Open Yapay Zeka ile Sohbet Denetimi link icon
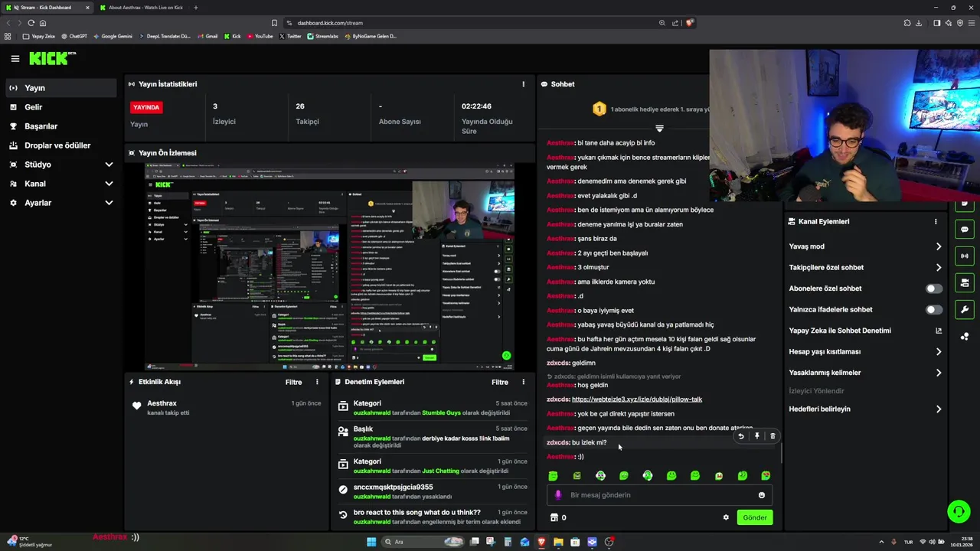The height and width of the screenshot is (551, 980). point(939,331)
